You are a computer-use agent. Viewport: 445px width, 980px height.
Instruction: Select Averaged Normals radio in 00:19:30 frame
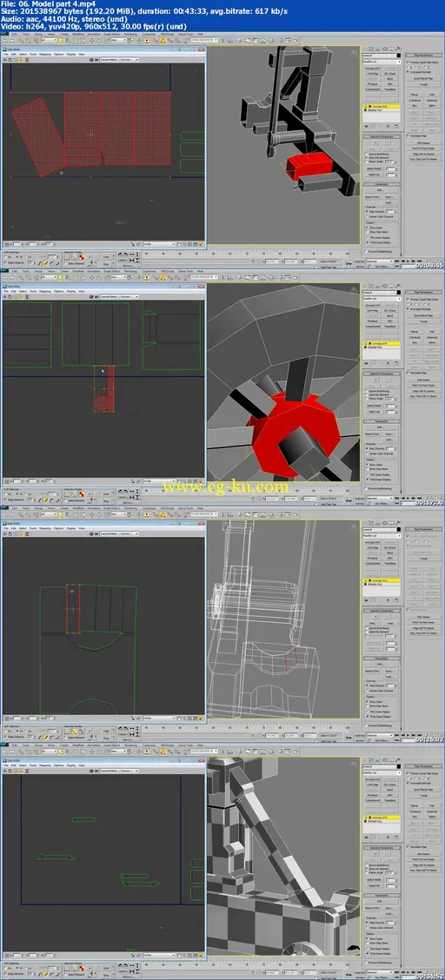tap(408, 309)
